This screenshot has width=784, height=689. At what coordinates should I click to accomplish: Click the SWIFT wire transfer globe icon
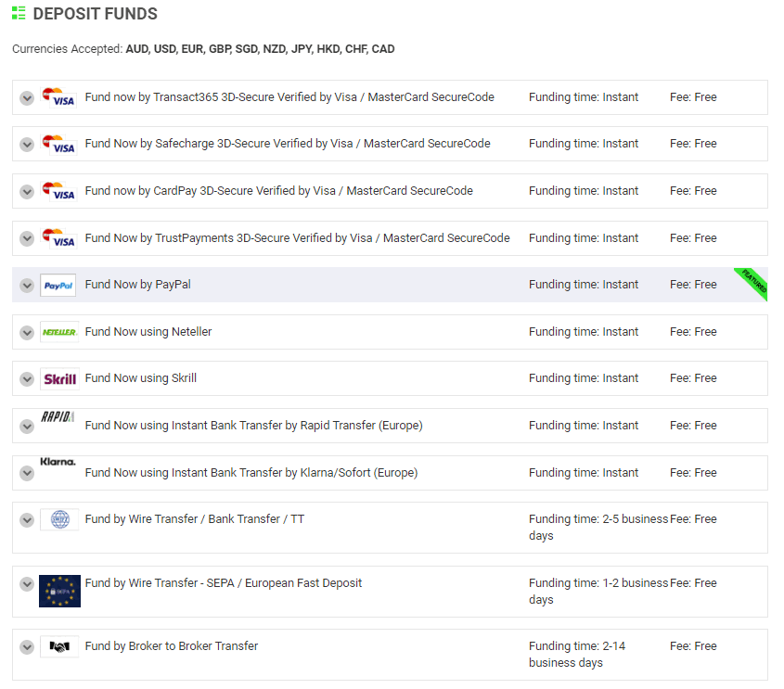coord(59,519)
